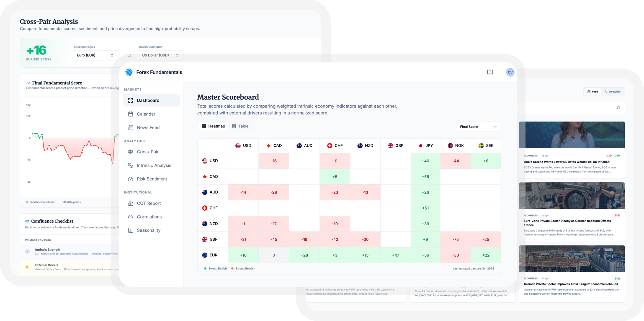Open the CV user avatar menu
The image size is (644, 321).
[x=510, y=72]
